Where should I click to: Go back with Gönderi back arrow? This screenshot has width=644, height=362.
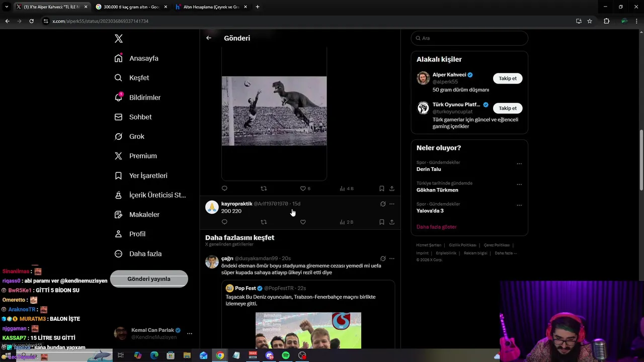coord(209,38)
